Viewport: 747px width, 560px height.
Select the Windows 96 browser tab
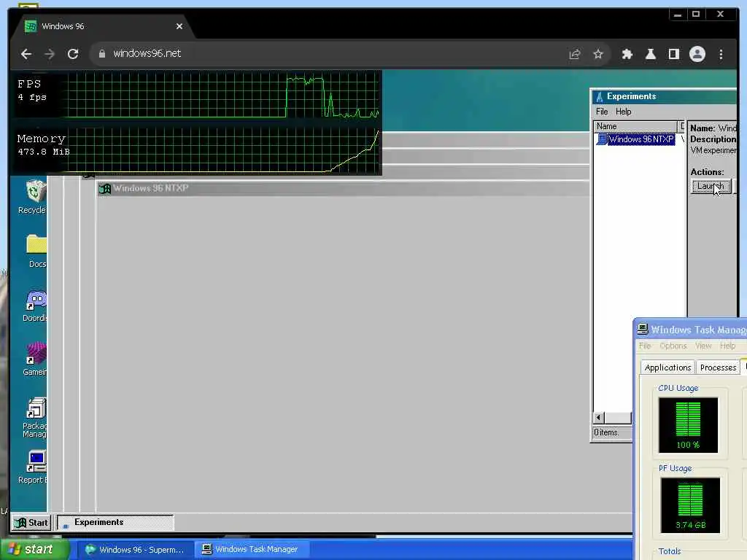[102, 26]
